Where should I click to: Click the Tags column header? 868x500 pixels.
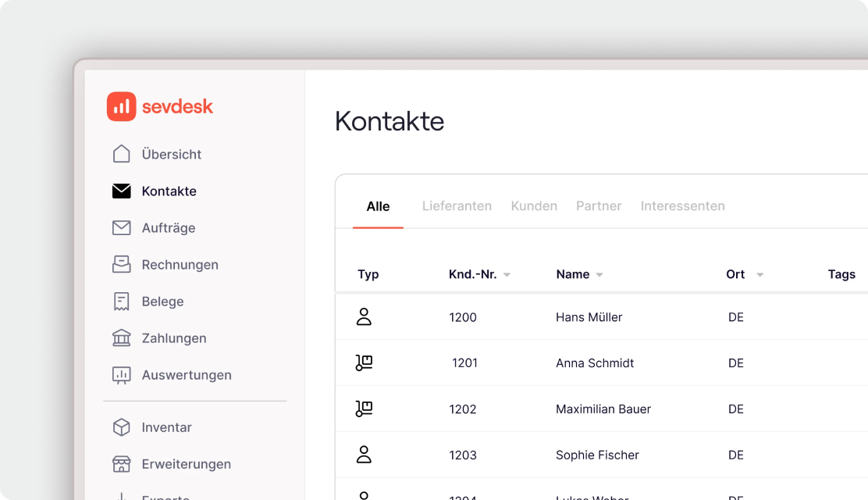[841, 274]
